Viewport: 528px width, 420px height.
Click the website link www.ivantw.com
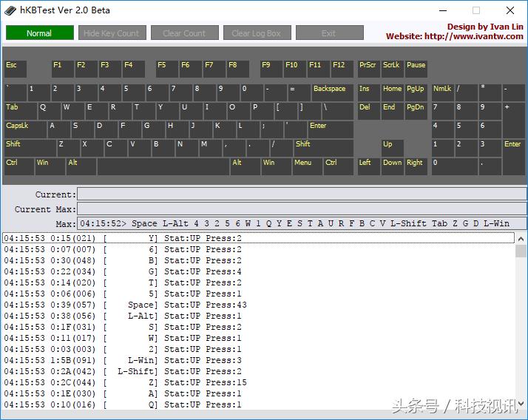[x=473, y=36]
